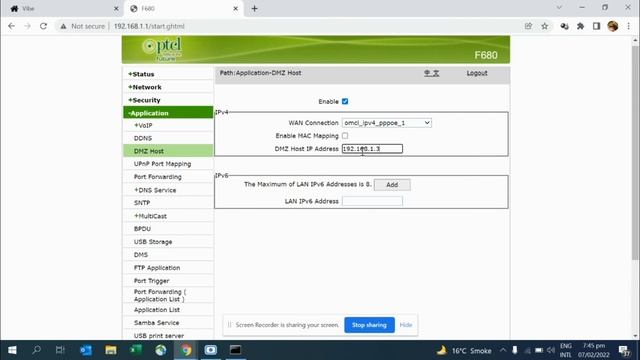Viewport: 640px width, 360px height.
Task: Open the Windows Start menu
Action: click(x=12, y=350)
